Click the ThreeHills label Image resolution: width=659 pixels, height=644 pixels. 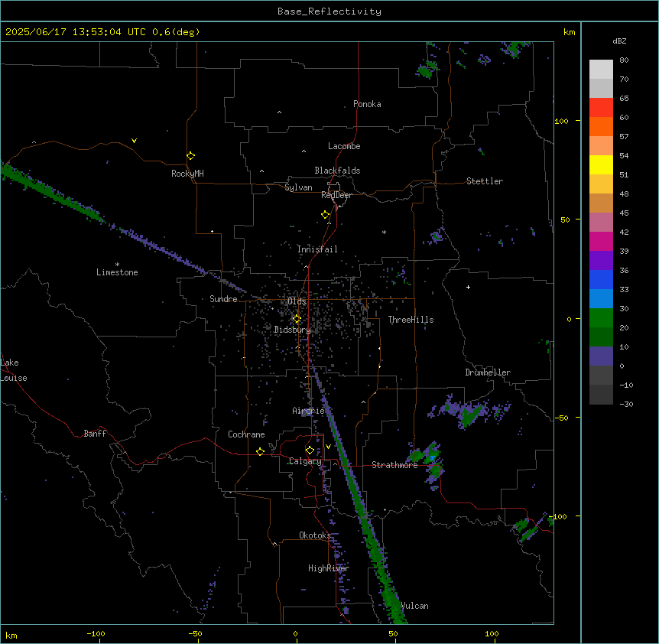click(x=411, y=320)
